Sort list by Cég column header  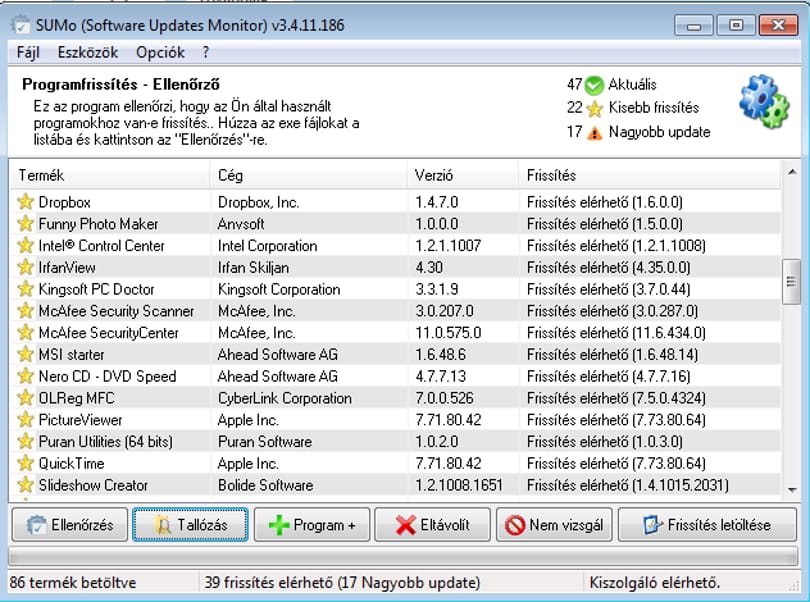(308, 175)
